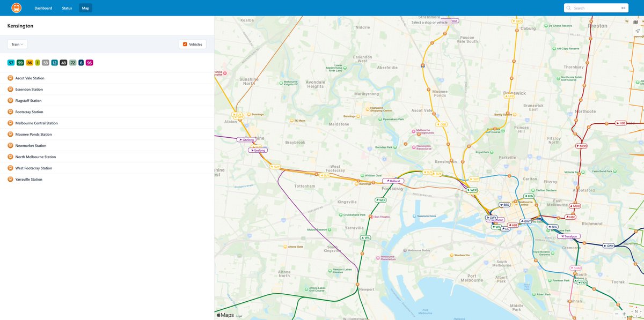The height and width of the screenshot is (320, 644).
Task: Focus the Search input field
Action: 596,8
